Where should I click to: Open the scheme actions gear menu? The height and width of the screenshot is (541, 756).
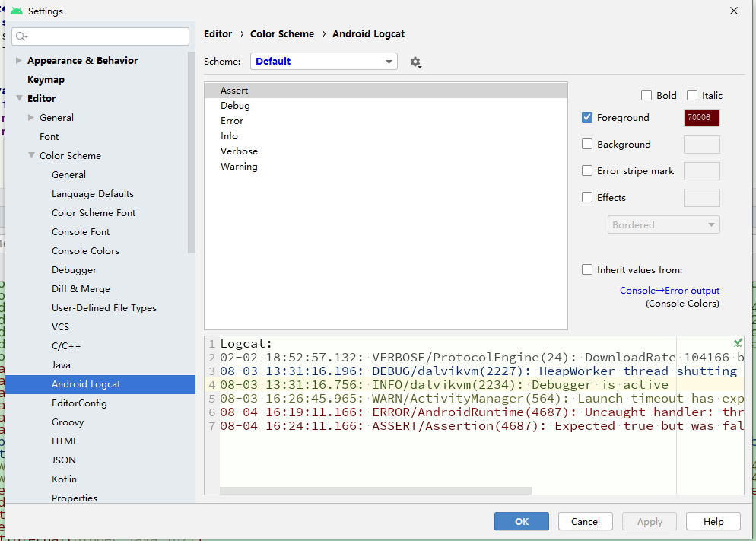415,62
